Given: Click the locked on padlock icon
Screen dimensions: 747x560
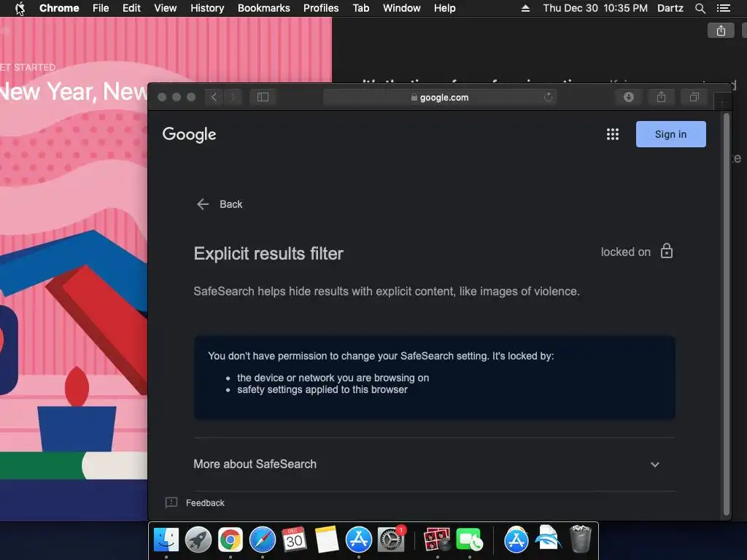Looking at the screenshot, I should pyautogui.click(x=667, y=251).
